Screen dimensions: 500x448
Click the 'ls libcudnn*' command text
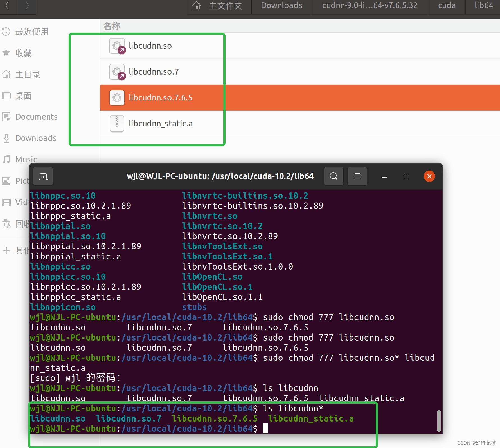coord(293,408)
